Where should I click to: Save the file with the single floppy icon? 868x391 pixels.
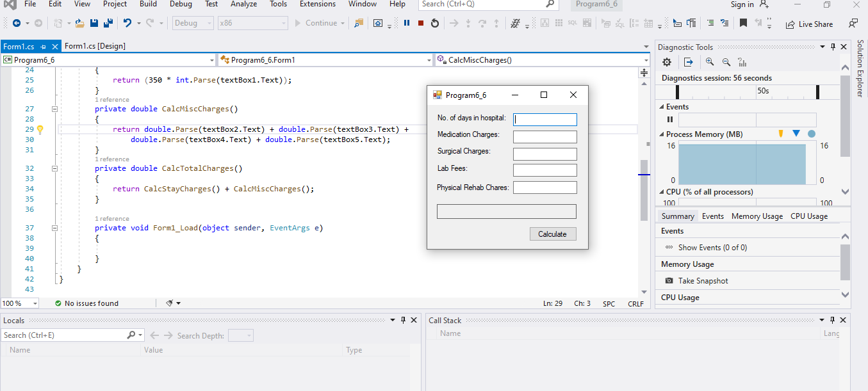coord(94,23)
